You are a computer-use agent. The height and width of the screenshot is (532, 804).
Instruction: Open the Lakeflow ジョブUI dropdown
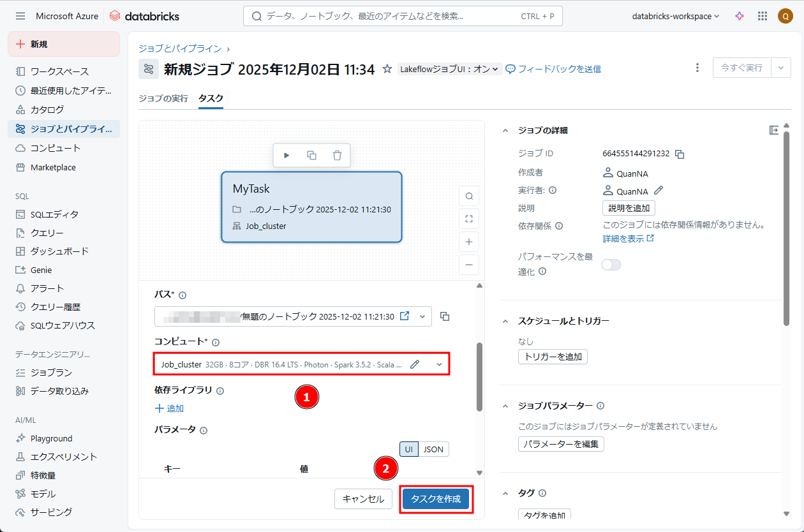[x=449, y=69]
